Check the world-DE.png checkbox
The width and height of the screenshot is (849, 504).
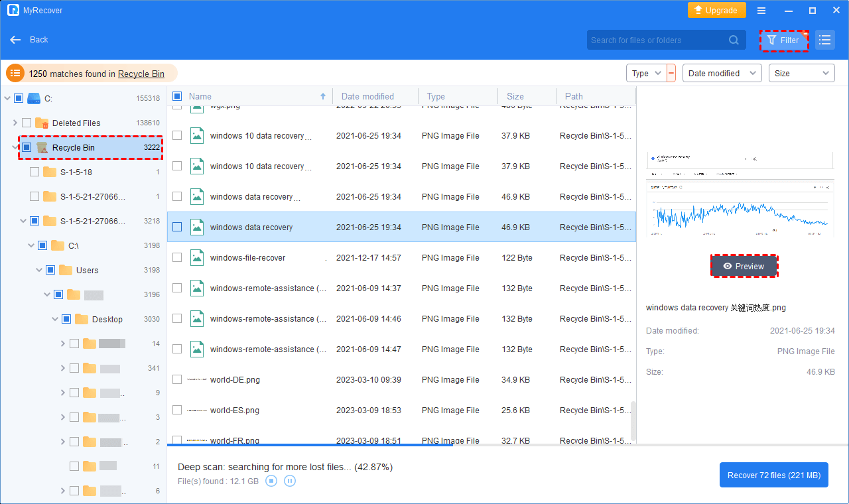(x=177, y=379)
